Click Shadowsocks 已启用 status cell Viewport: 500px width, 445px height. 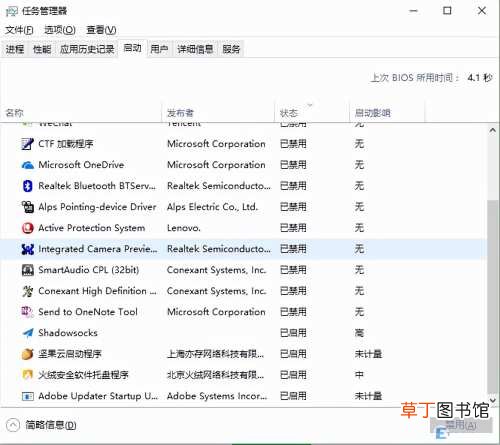pyautogui.click(x=293, y=333)
